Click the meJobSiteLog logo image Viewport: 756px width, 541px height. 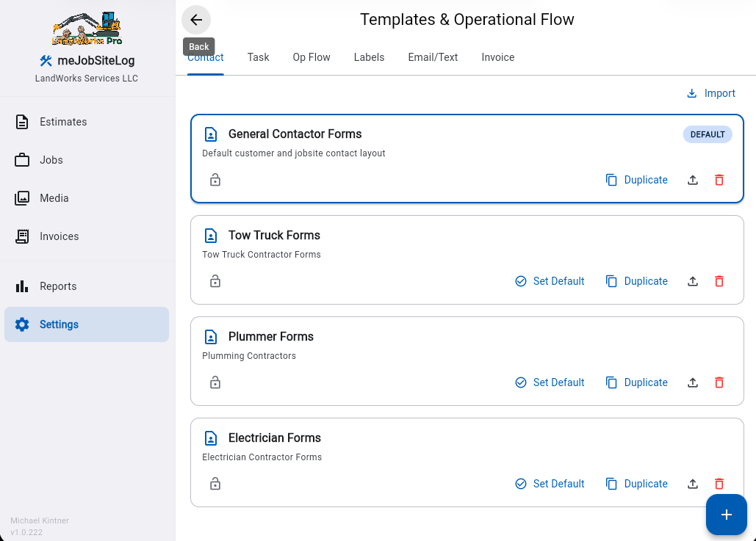(x=86, y=29)
